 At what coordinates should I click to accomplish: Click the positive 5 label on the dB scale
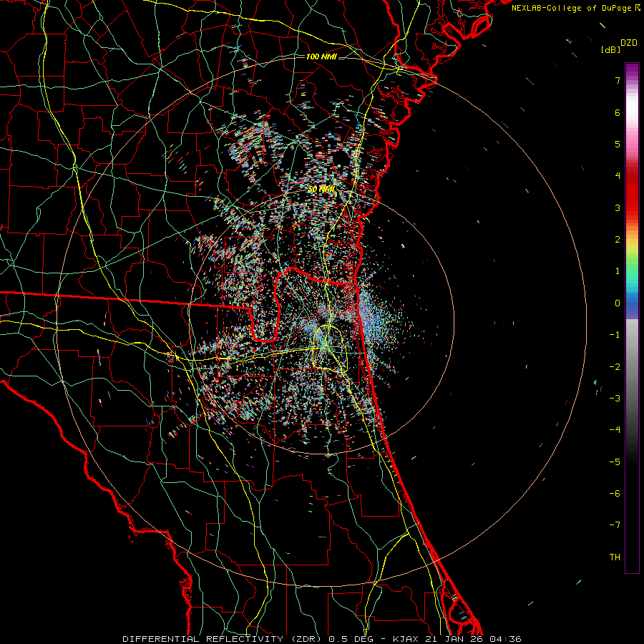pos(618,144)
